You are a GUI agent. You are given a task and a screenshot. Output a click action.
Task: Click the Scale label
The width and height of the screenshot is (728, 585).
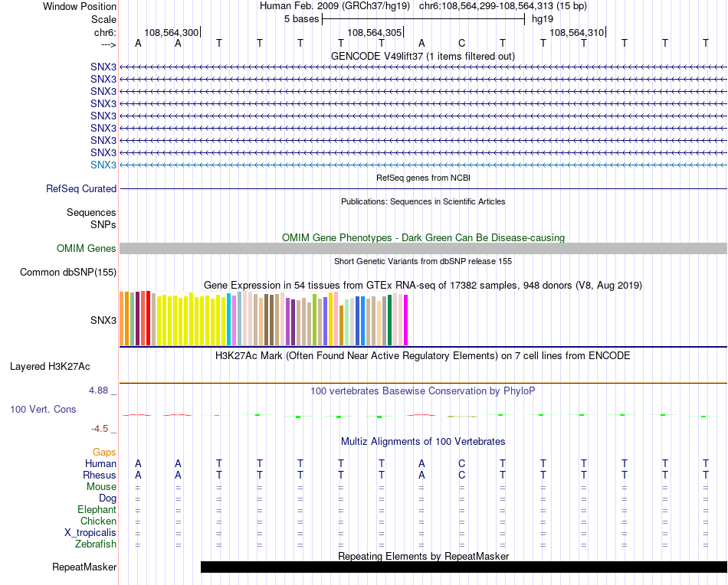pos(103,19)
